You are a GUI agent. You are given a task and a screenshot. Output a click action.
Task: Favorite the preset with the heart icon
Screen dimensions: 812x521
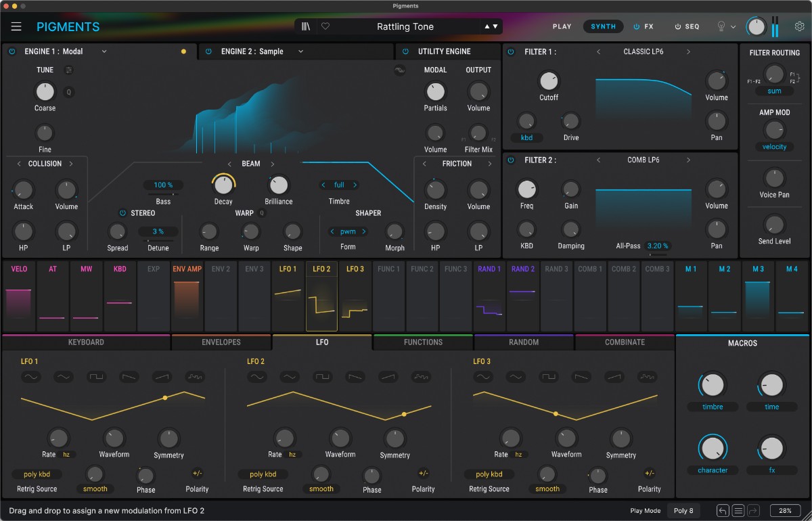[x=325, y=26]
